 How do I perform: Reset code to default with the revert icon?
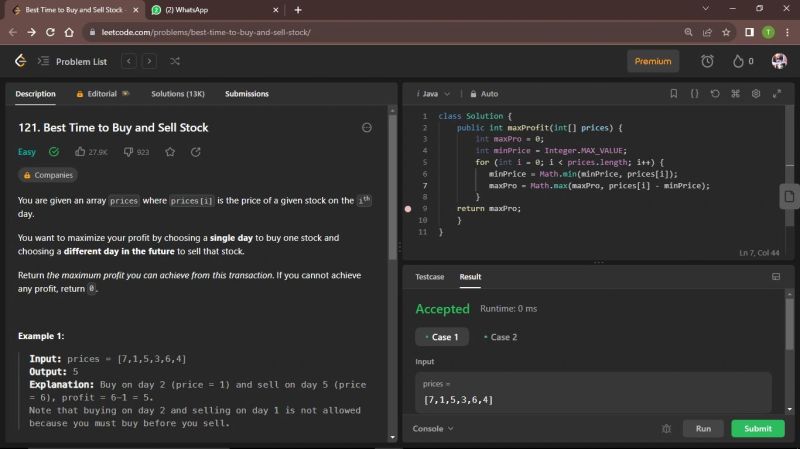[714, 94]
